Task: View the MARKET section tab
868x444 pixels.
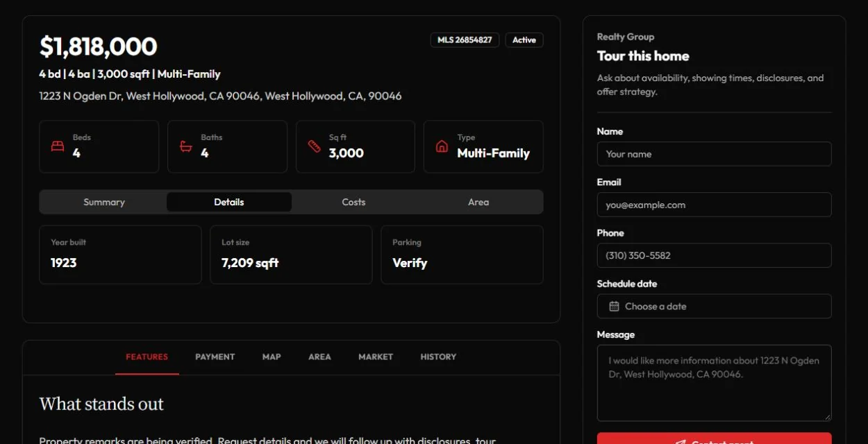Action: tap(376, 357)
